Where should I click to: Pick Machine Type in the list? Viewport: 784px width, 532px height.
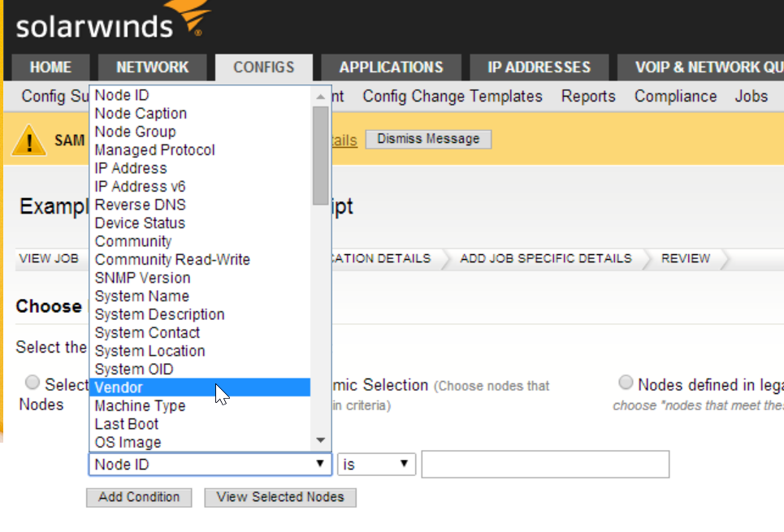pyautogui.click(x=200, y=405)
